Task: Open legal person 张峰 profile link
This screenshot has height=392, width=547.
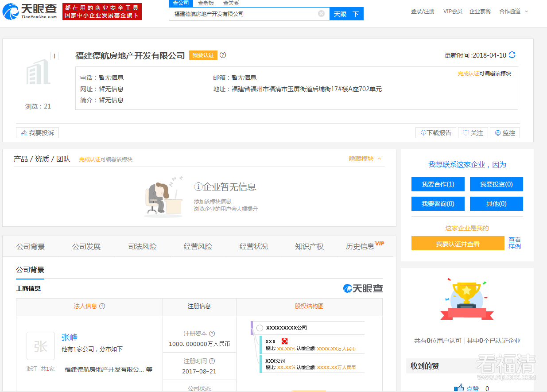Action: click(x=70, y=338)
